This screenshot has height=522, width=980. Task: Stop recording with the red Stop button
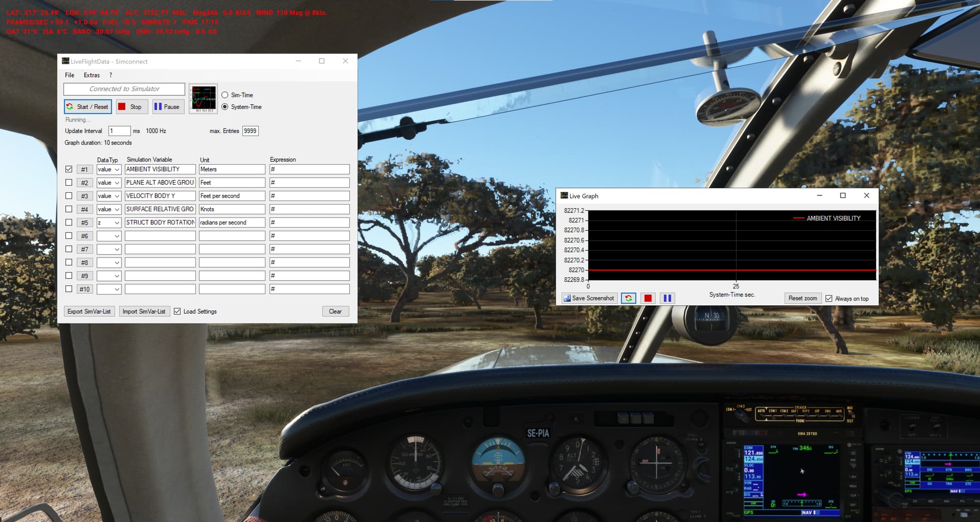point(130,107)
